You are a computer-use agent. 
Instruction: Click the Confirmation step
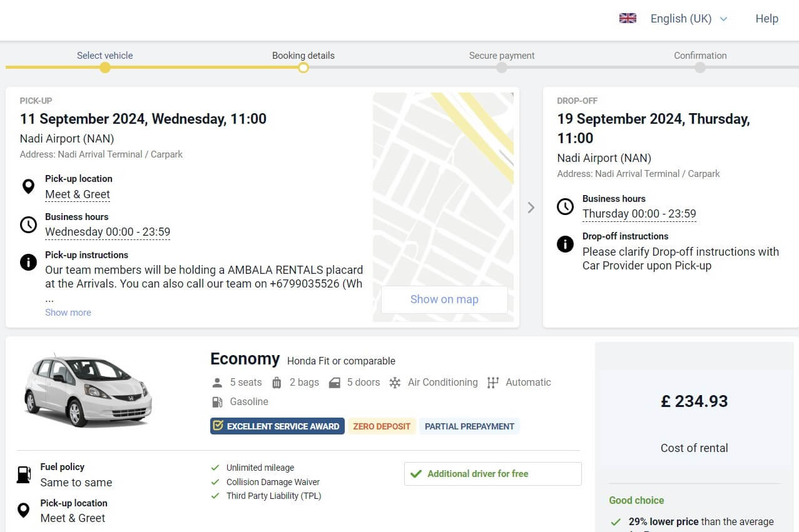click(x=700, y=56)
